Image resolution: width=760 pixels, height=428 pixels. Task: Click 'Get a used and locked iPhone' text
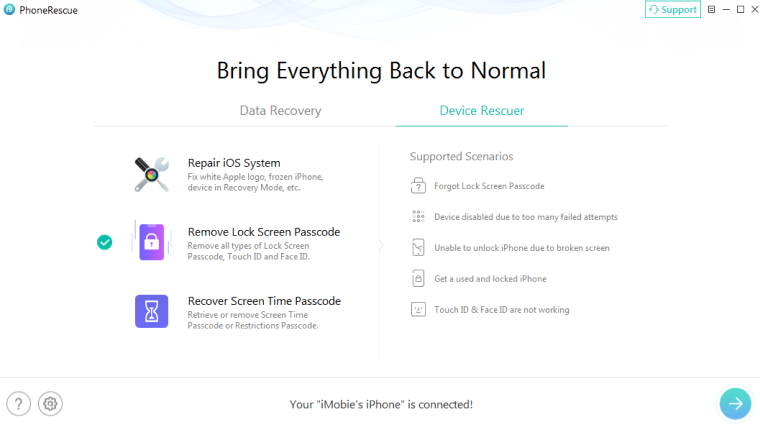coord(490,279)
